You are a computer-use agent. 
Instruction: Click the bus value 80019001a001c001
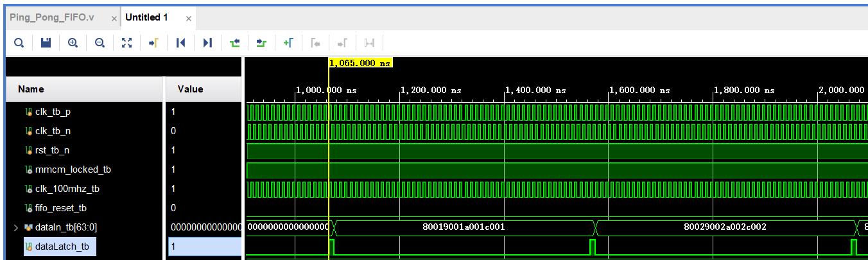464,227
